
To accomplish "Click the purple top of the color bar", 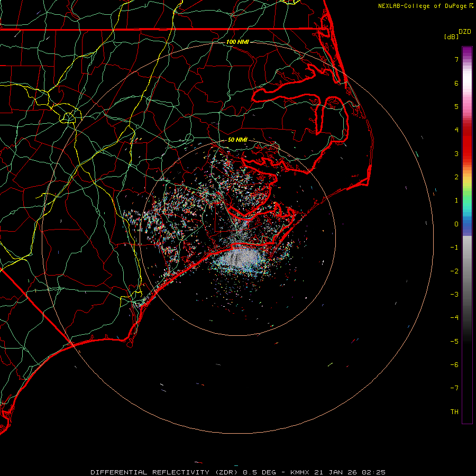I will 467,52.
